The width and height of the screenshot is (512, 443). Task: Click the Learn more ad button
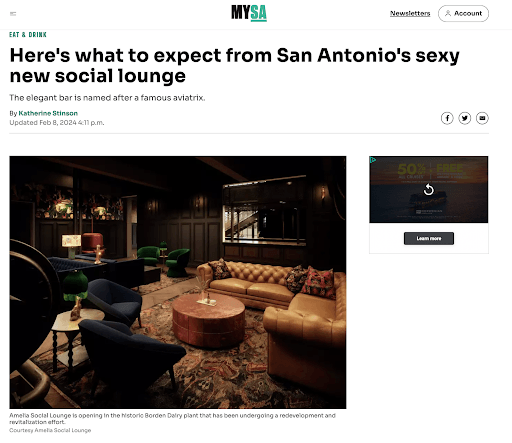click(x=429, y=238)
